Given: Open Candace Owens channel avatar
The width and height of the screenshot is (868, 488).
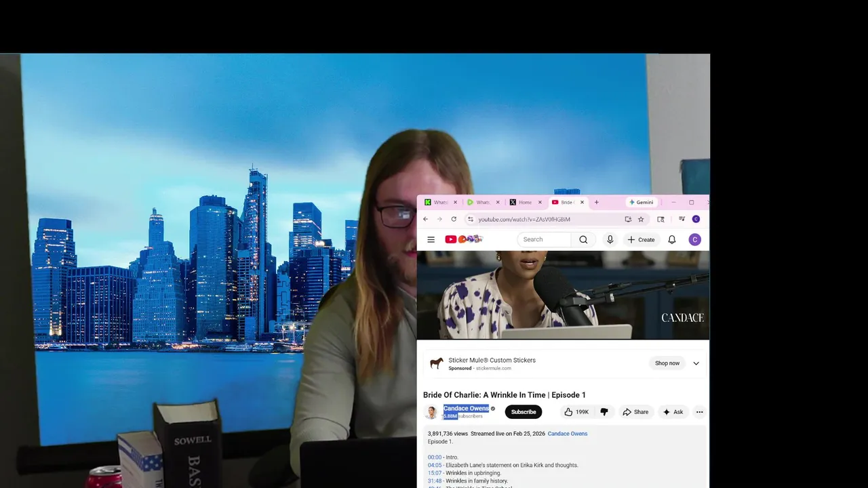Looking at the screenshot, I should tap(431, 412).
